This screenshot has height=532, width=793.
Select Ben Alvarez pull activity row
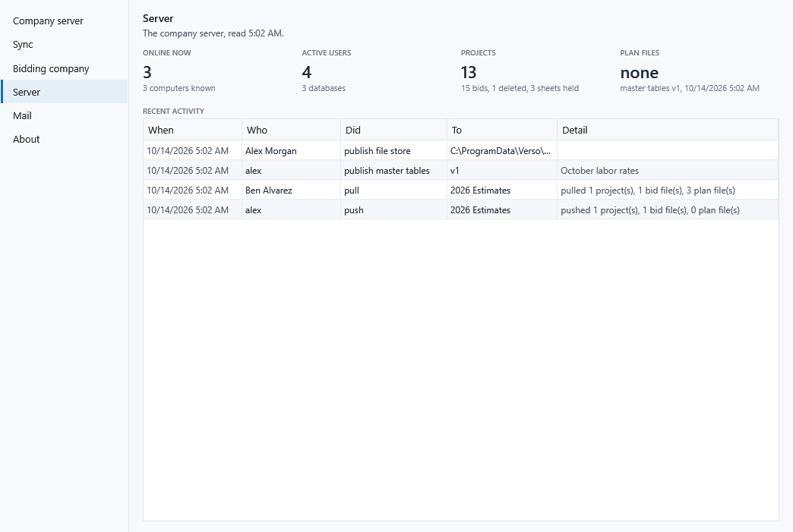tap(461, 190)
